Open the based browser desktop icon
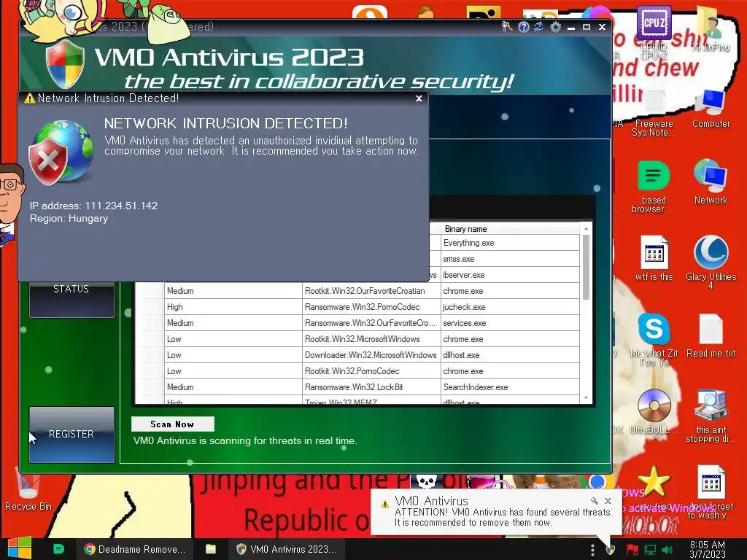The width and height of the screenshot is (747, 560). [654, 187]
